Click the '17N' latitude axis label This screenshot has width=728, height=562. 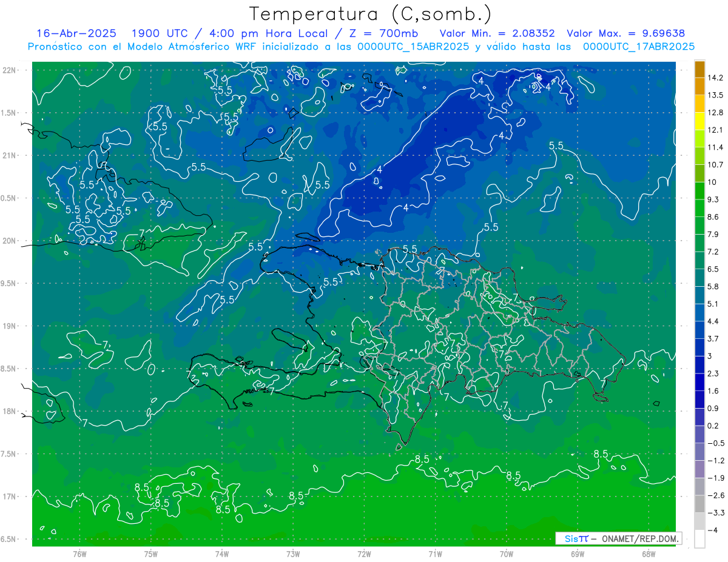click(x=10, y=497)
